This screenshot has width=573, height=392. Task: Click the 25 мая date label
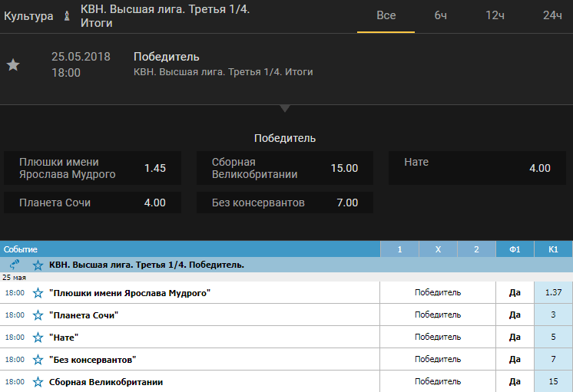tap(15, 278)
